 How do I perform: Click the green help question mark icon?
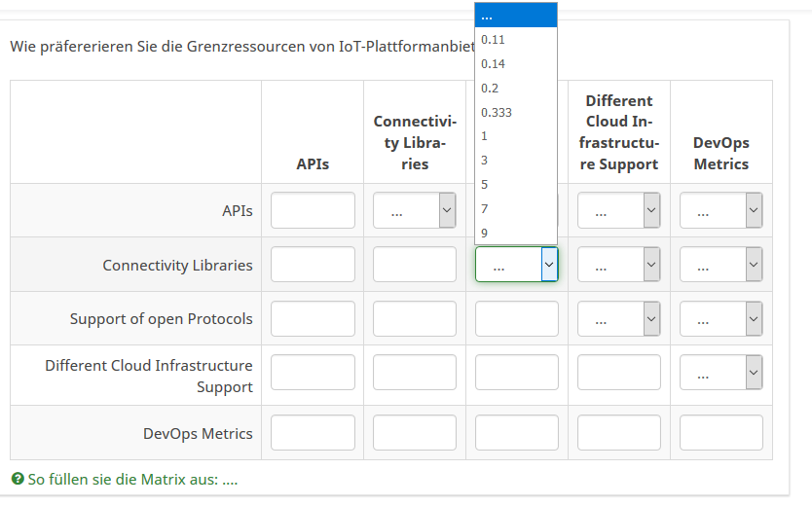click(x=18, y=479)
